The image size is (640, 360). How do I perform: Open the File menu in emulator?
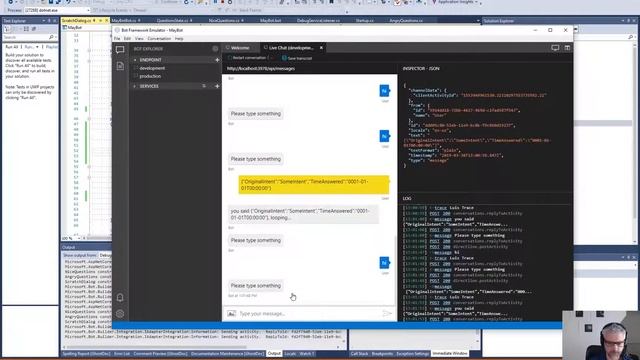117,38
